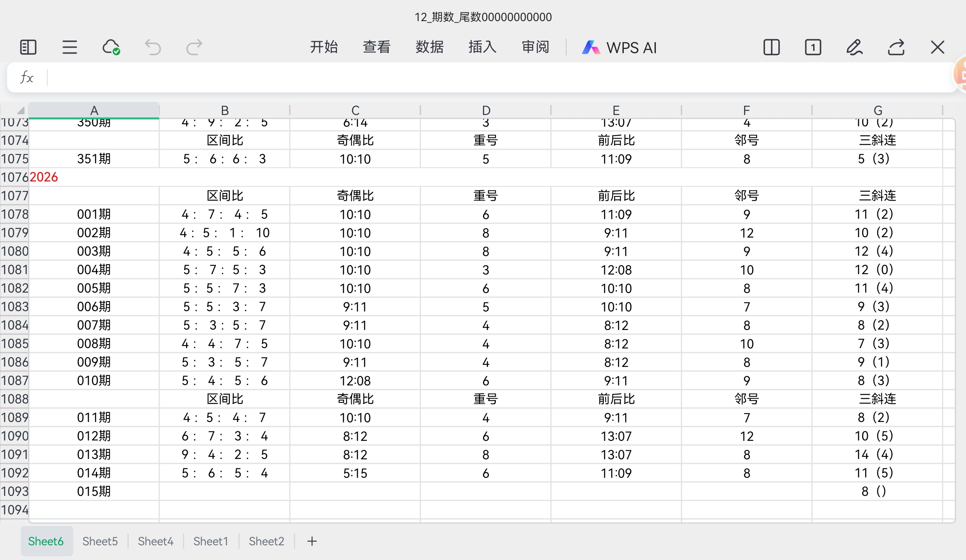
Task: Open the split view icon
Action: coord(771,48)
